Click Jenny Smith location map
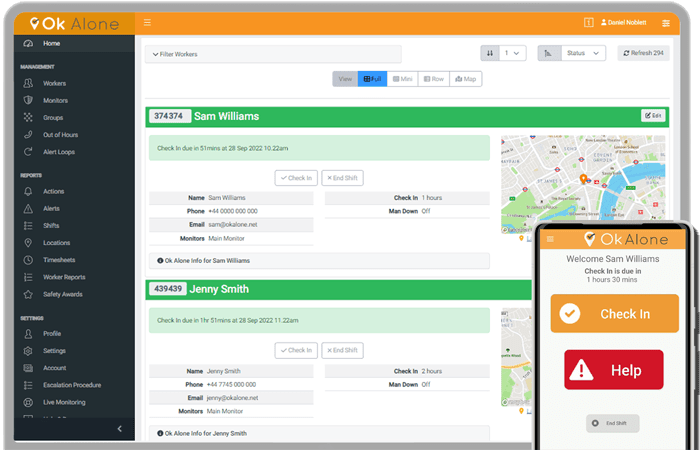The width and height of the screenshot is (700, 450). [517, 357]
